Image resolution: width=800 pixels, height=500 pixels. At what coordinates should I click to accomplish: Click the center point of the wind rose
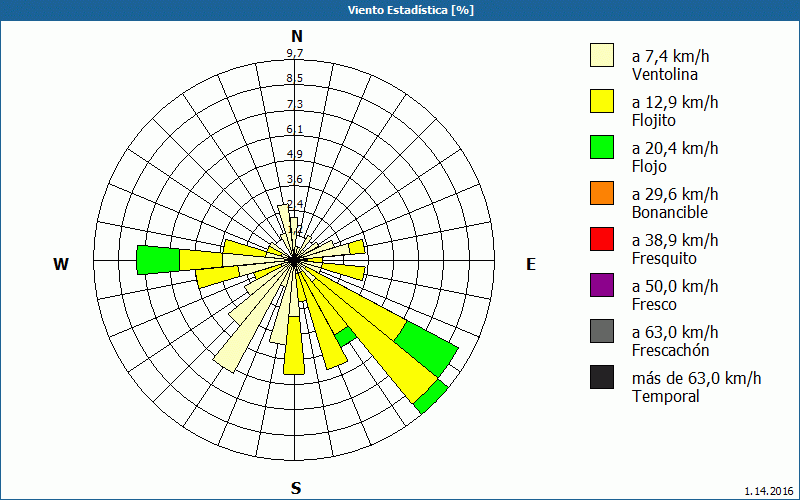click(x=294, y=260)
